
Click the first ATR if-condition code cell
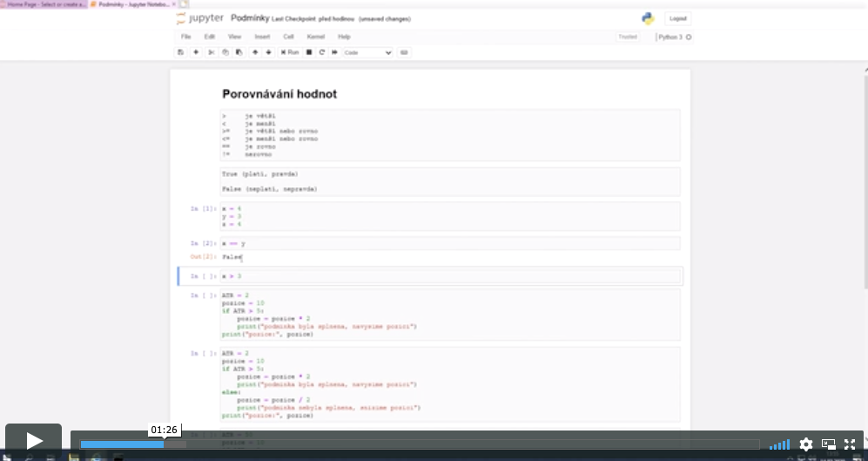click(x=450, y=315)
